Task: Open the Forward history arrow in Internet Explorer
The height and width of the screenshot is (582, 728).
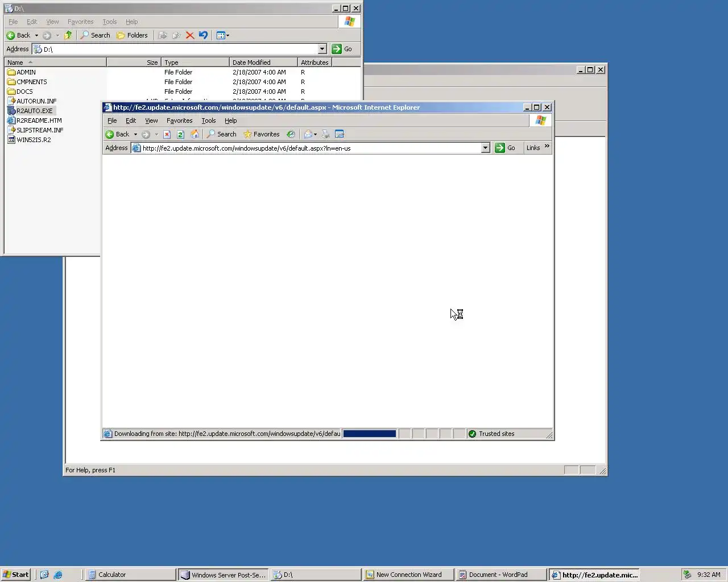Action: 156,134
